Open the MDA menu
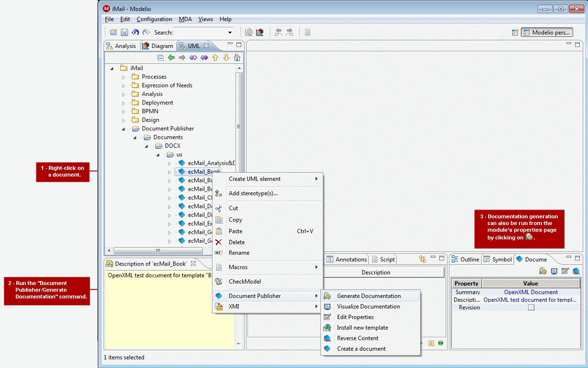The height and width of the screenshot is (368, 588). point(185,19)
